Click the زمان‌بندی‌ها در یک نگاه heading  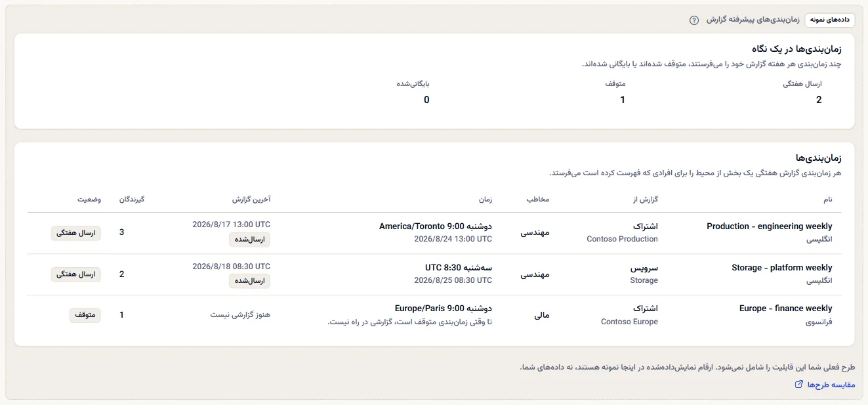tap(796, 49)
